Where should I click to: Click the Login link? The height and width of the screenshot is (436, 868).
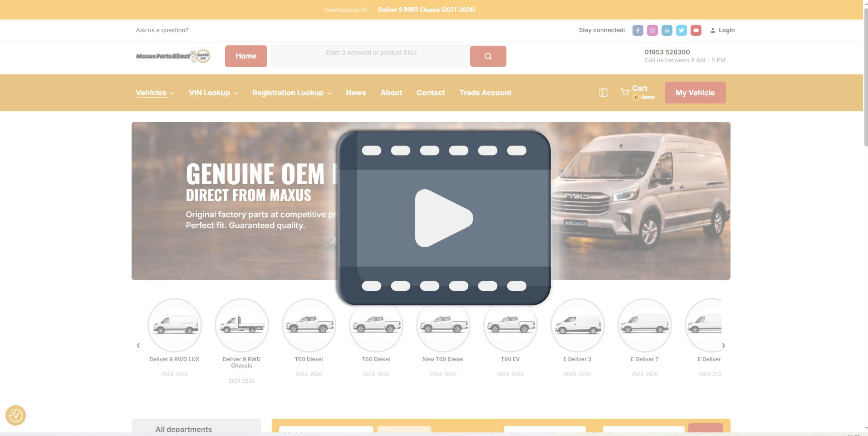pos(722,30)
